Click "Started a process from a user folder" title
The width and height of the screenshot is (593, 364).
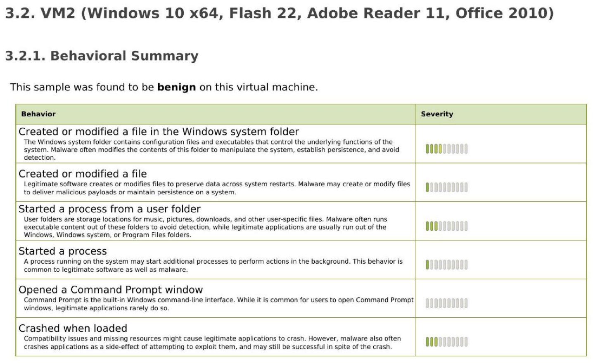[109, 209]
